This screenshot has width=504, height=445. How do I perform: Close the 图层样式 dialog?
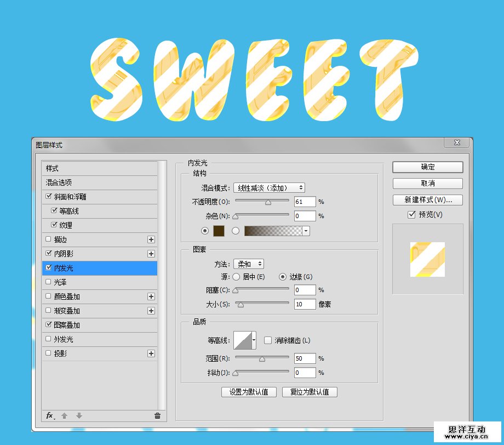click(x=457, y=142)
